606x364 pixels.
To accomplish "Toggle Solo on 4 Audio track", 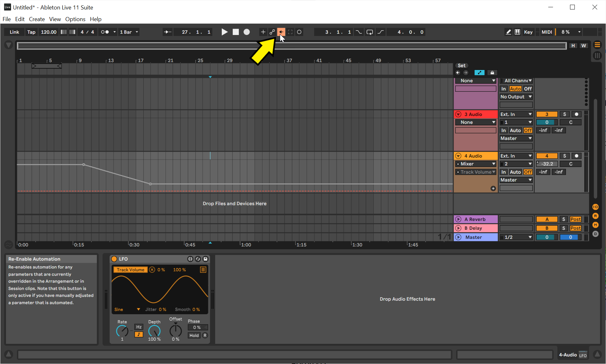I will click(x=564, y=156).
